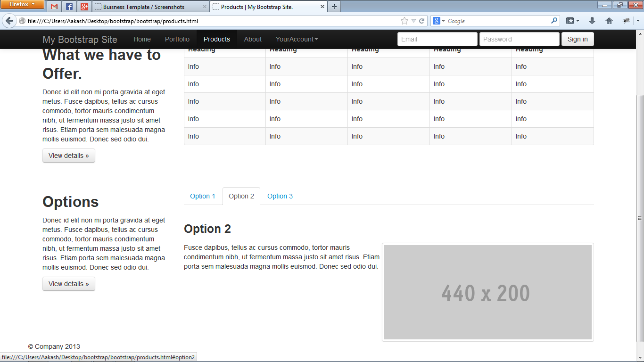The height and width of the screenshot is (362, 644).
Task: Click the Email input field
Action: 437,39
